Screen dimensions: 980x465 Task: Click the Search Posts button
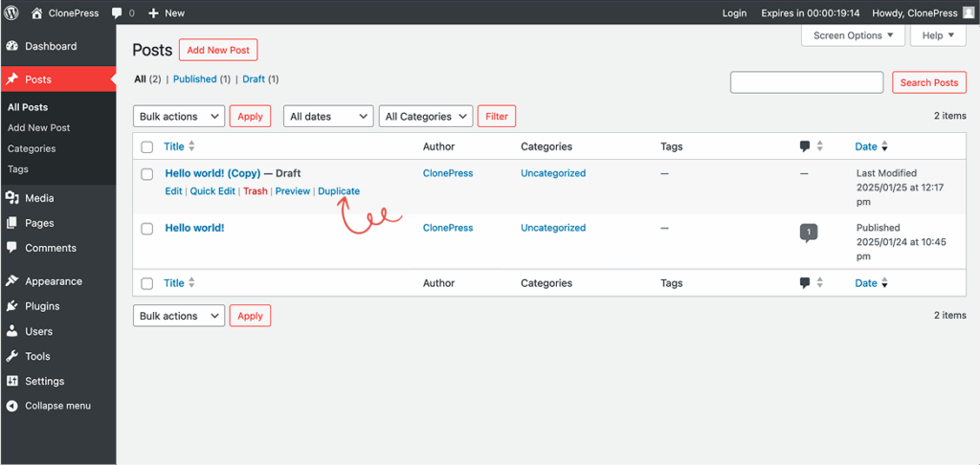(928, 82)
